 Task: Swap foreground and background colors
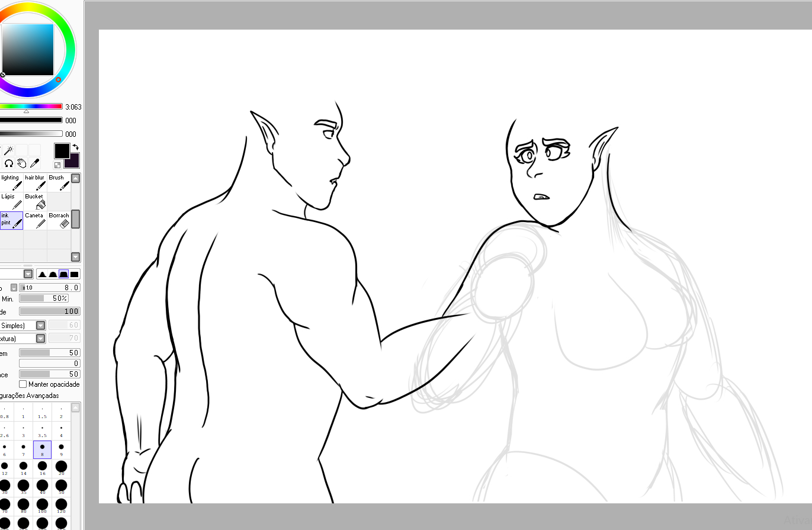[75, 147]
